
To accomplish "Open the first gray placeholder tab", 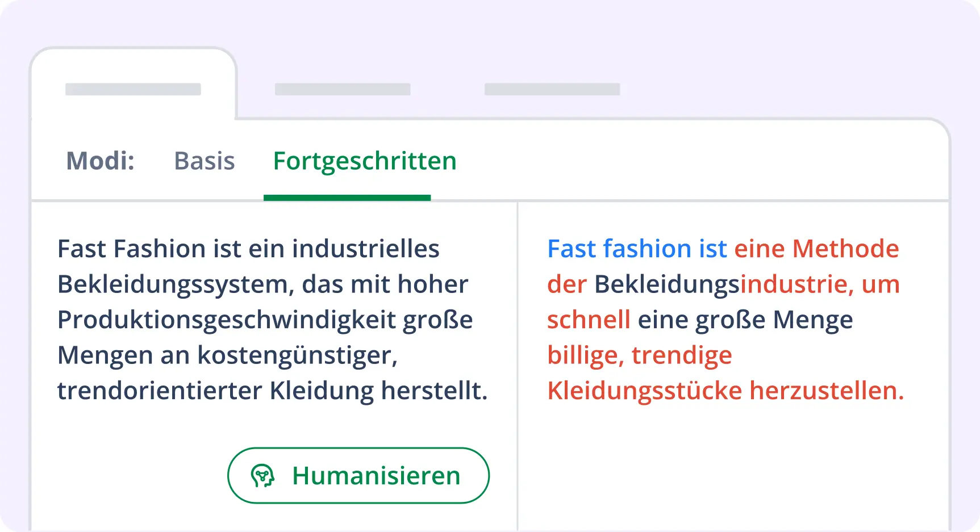I will pos(133,89).
